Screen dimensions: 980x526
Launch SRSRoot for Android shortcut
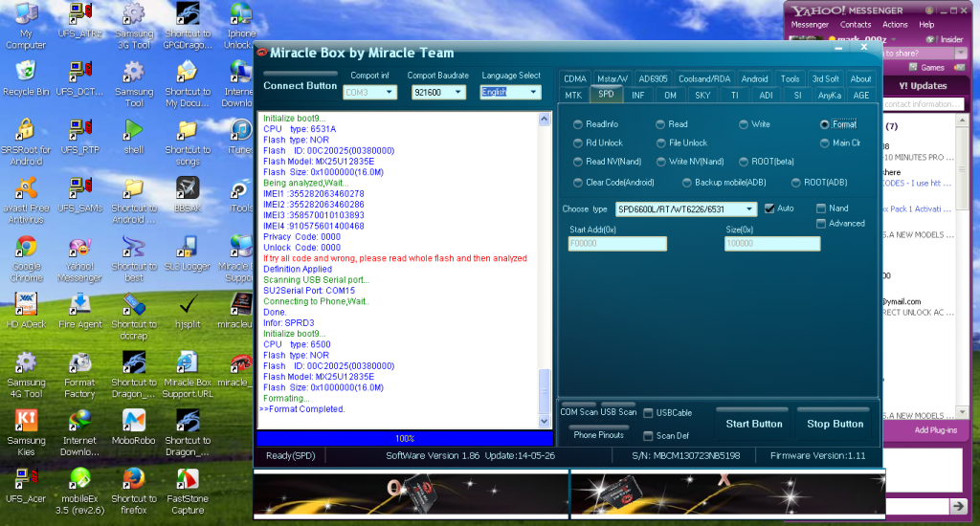(x=26, y=142)
